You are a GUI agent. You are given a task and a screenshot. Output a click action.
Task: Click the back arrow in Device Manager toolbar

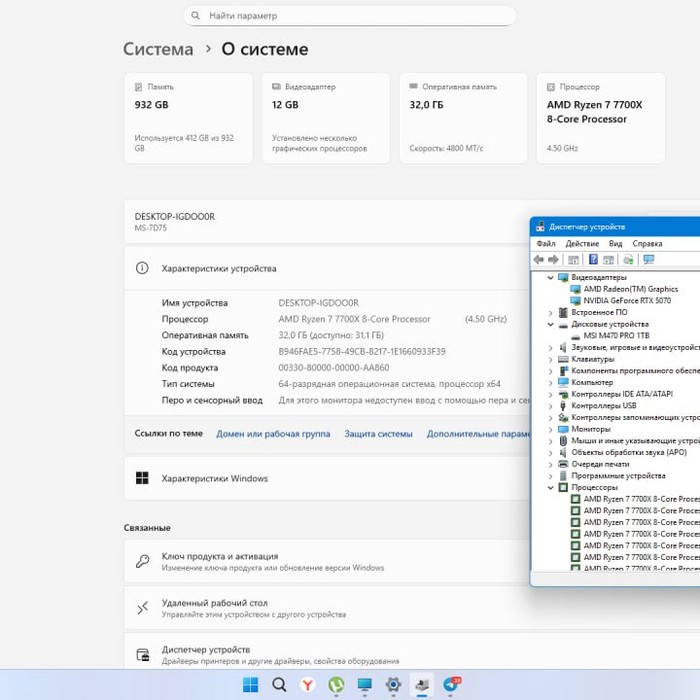coord(539,260)
